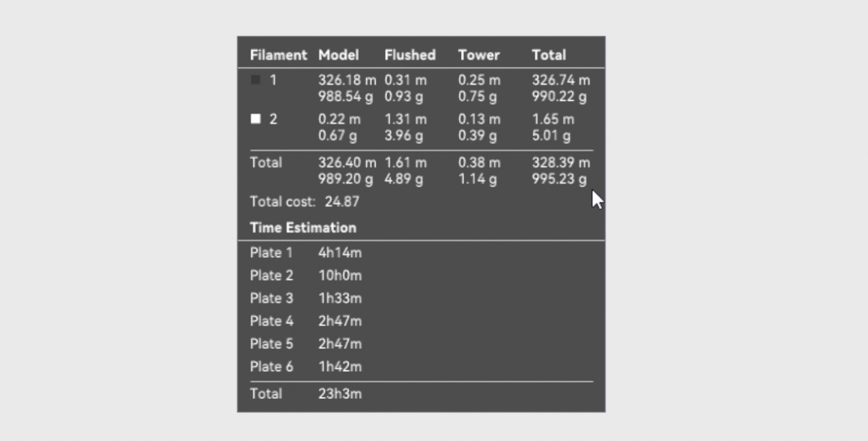
Task: Select Plate 2 with 10h0m estimate
Action: click(339, 276)
